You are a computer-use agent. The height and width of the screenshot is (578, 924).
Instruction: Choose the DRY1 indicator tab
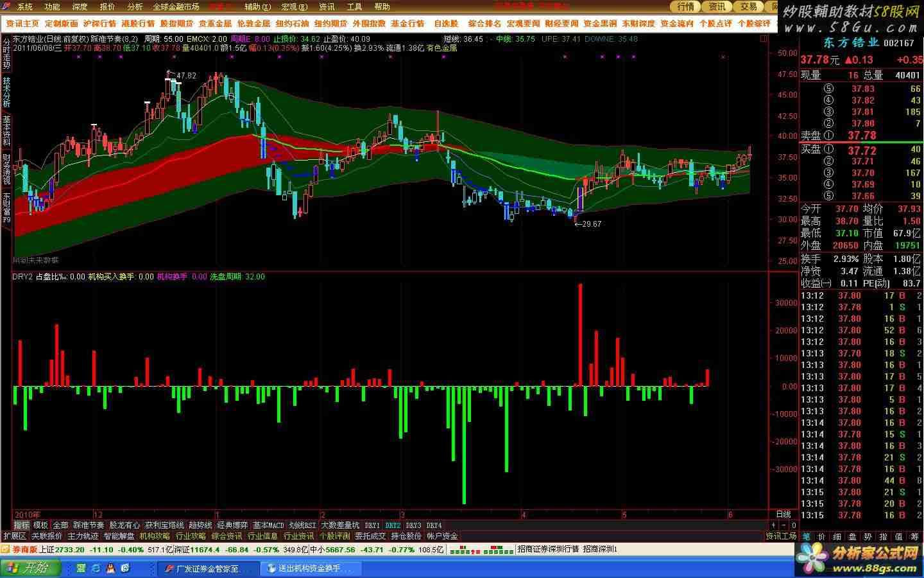372,525
